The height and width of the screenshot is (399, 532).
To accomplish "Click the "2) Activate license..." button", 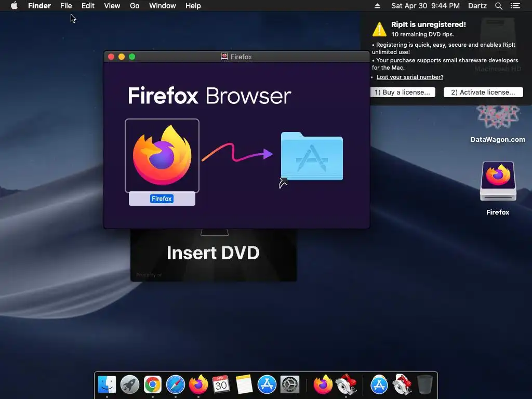I will 483,92.
